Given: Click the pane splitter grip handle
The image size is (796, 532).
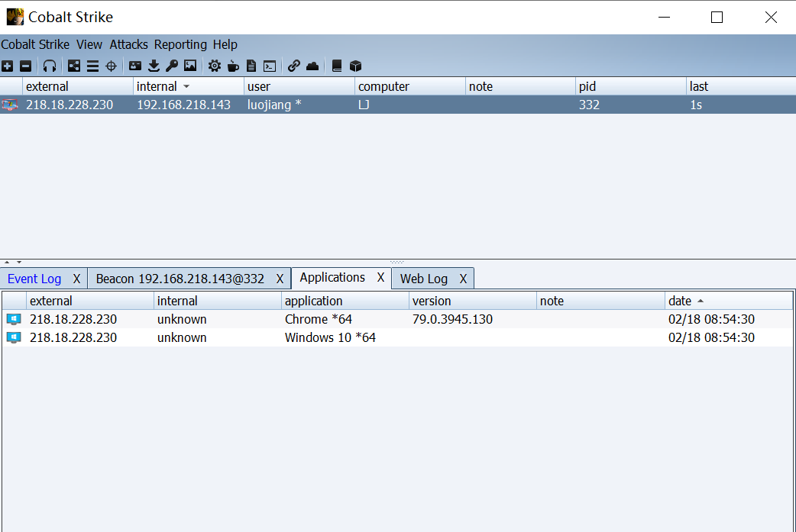Looking at the screenshot, I should [x=397, y=263].
